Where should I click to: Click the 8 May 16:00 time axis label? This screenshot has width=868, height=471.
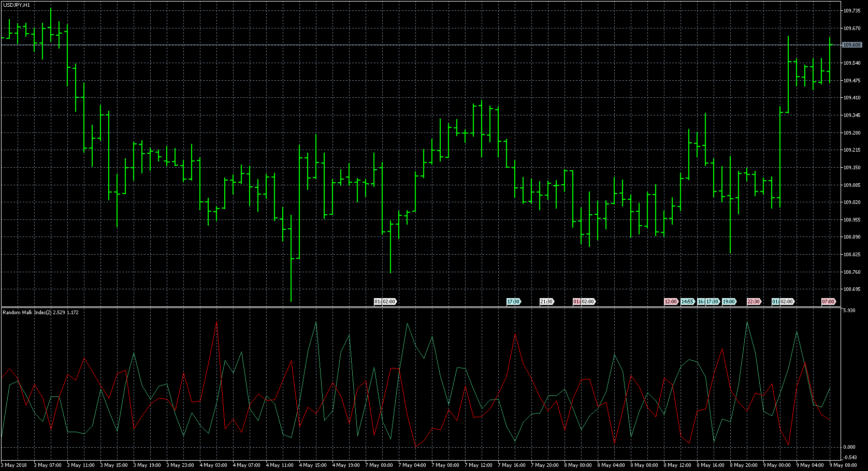[712, 465]
